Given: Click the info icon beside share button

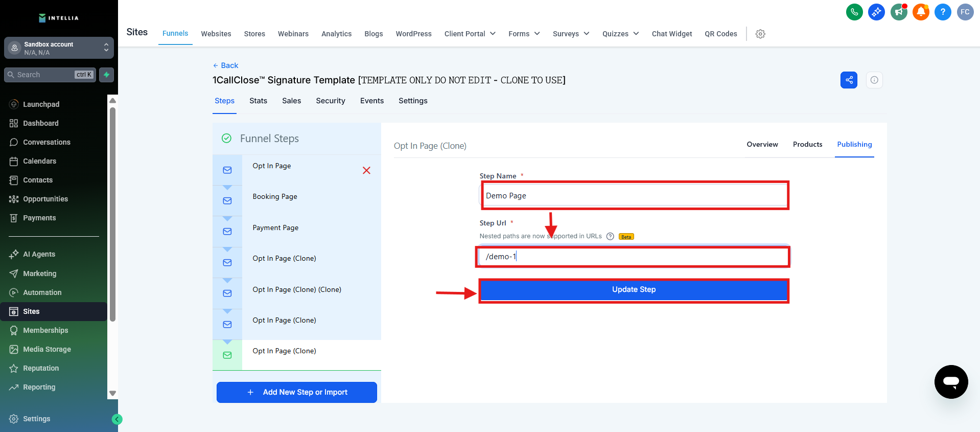Looking at the screenshot, I should pyautogui.click(x=874, y=80).
